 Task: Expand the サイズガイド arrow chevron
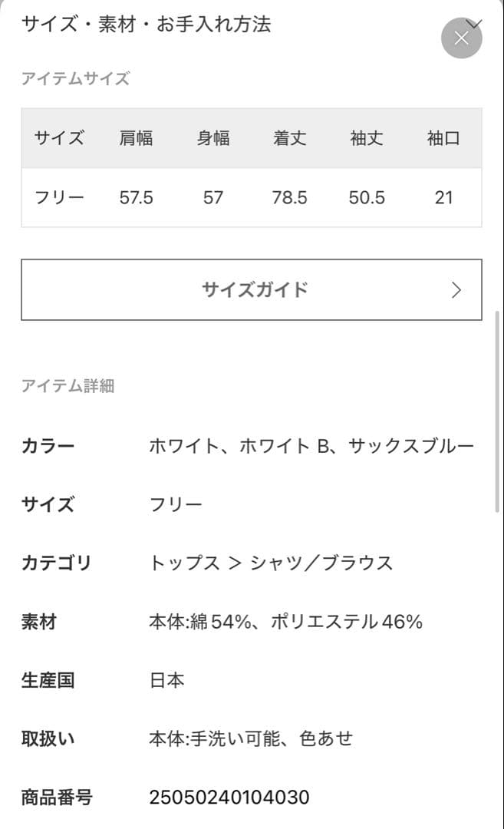coord(456,290)
